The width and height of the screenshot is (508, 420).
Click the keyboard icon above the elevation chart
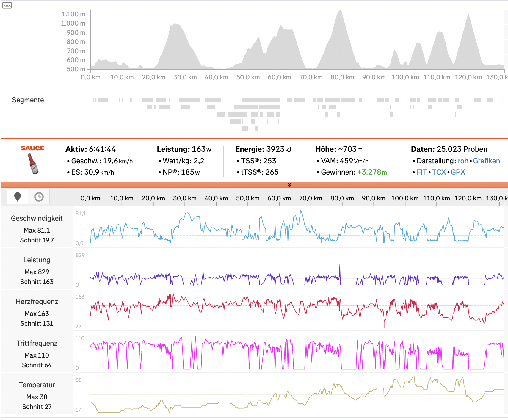[x=7, y=5]
